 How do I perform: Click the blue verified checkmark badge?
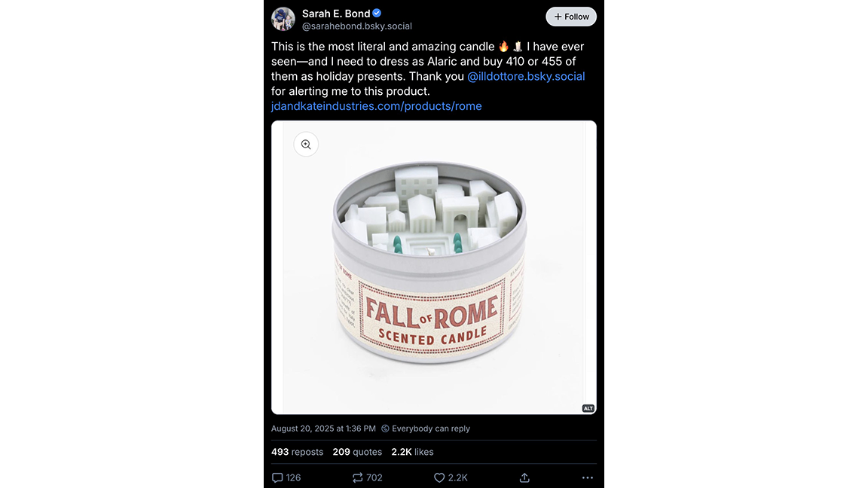(x=375, y=12)
